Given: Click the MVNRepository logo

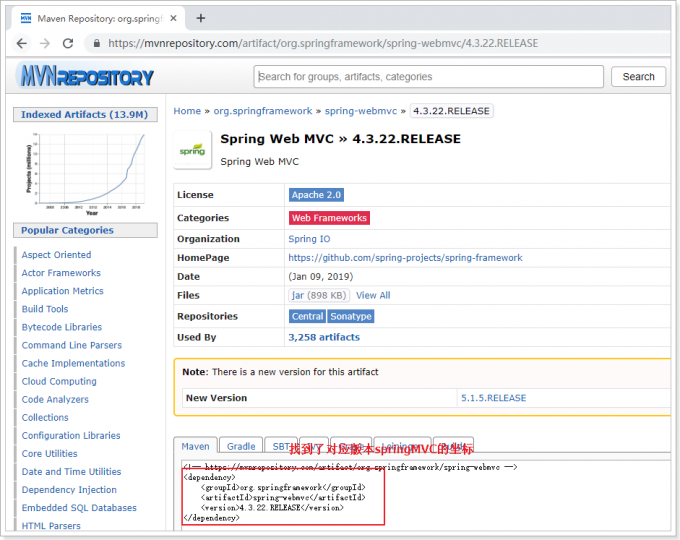Looking at the screenshot, I should coord(86,76).
